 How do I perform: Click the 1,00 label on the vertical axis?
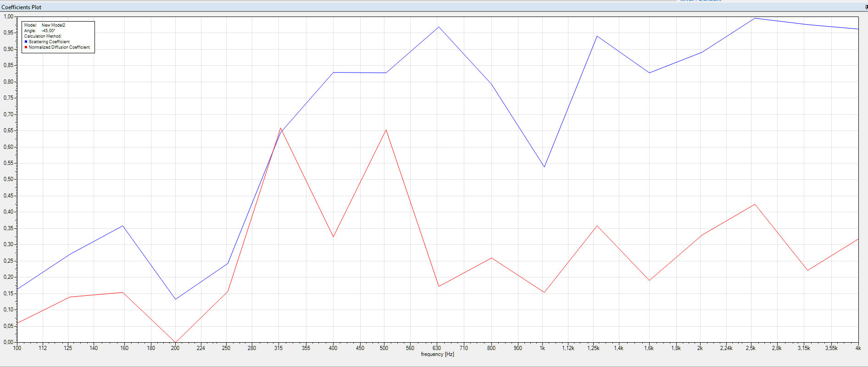[8, 17]
